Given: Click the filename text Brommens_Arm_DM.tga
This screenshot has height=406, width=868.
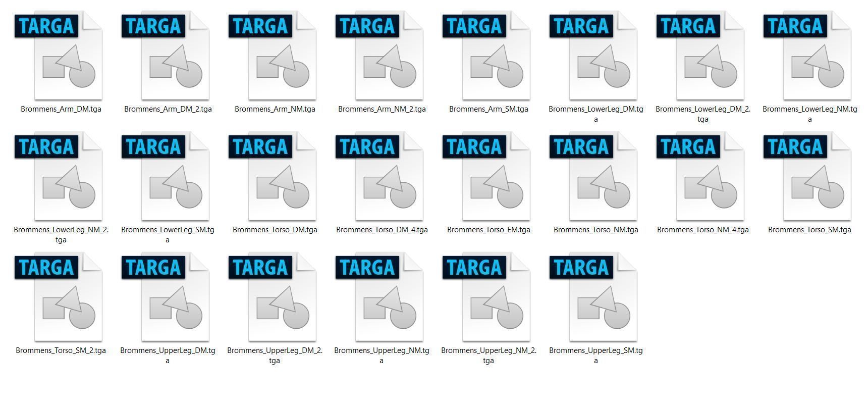Looking at the screenshot, I should [x=61, y=109].
